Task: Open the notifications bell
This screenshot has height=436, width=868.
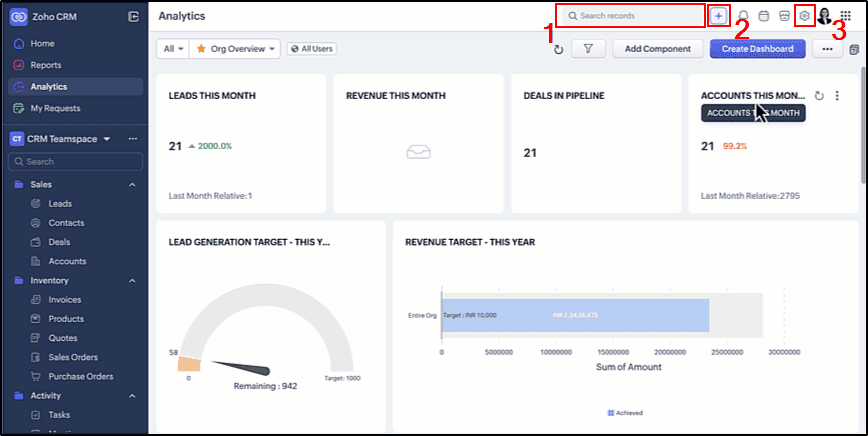Action: (x=743, y=16)
